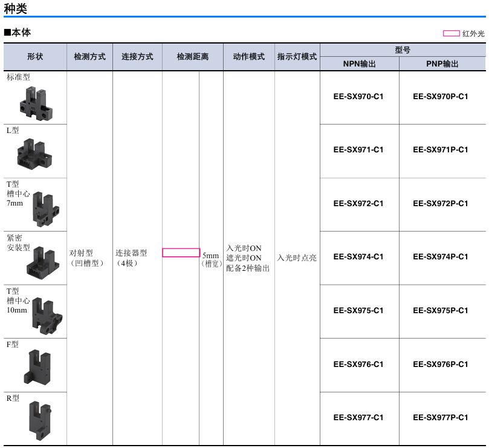Viewport: 489px width, 448px height.
Task: Select the T型 槽中心10mm sensor image
Action: click(x=46, y=316)
